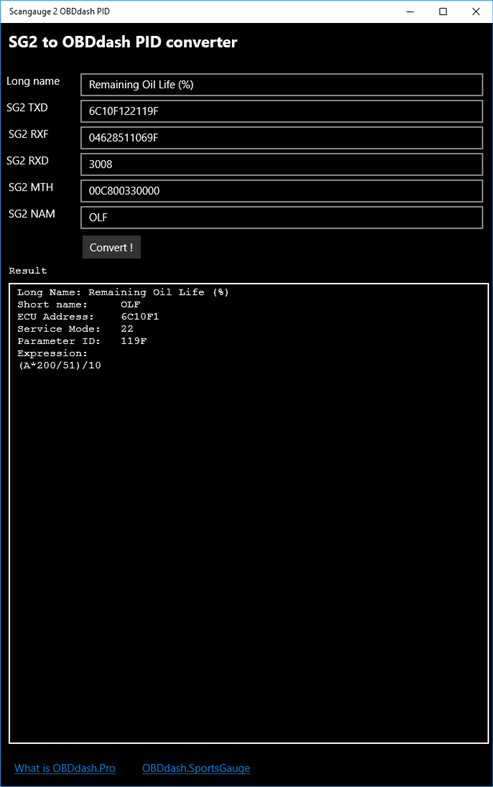
Task: Click the Parameter ID 119F line
Action: click(82, 341)
